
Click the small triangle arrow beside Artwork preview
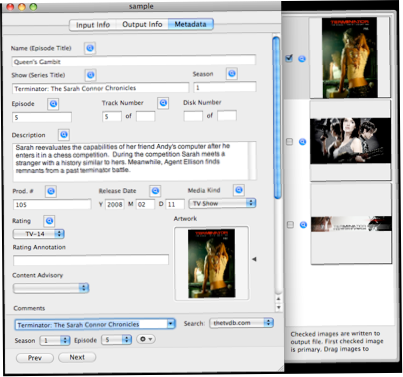point(254,259)
